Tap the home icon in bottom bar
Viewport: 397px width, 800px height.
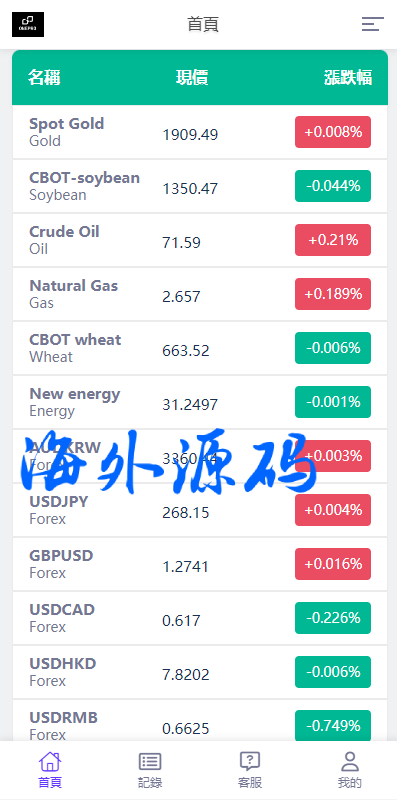50,762
